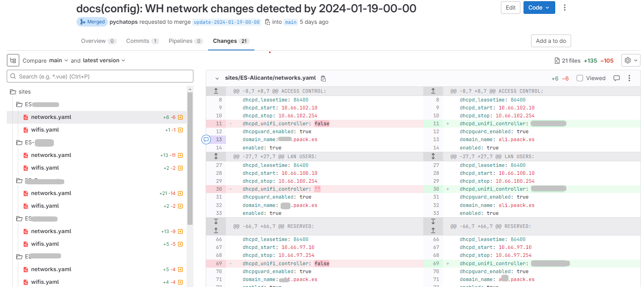
Task: Toggle the file tree browser icon
Action: coord(13,60)
